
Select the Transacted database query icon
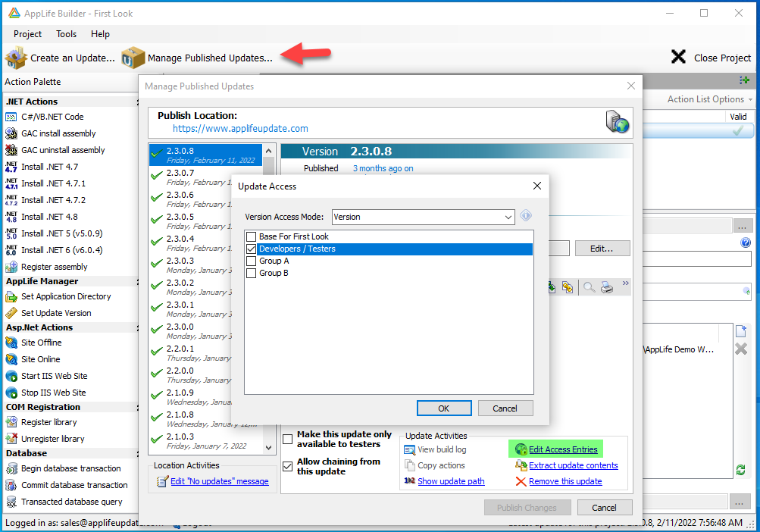click(11, 502)
